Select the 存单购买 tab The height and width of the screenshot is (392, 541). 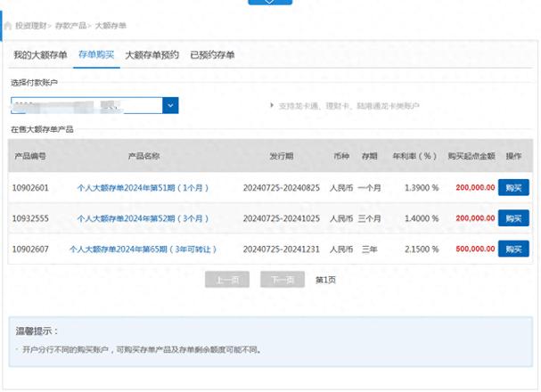tap(96, 54)
